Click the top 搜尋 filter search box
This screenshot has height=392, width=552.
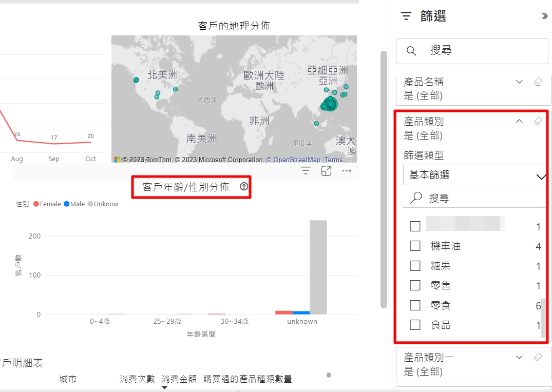[x=472, y=51]
